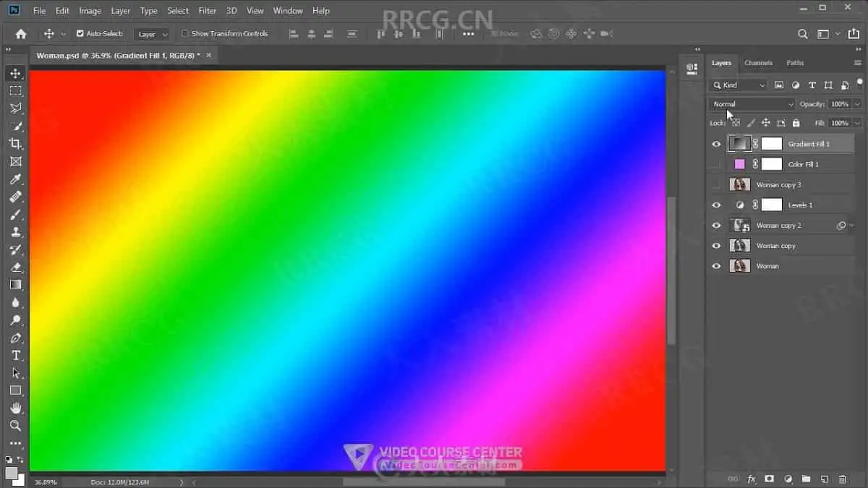
Task: Click Add layer style fx icon
Action: (752, 479)
